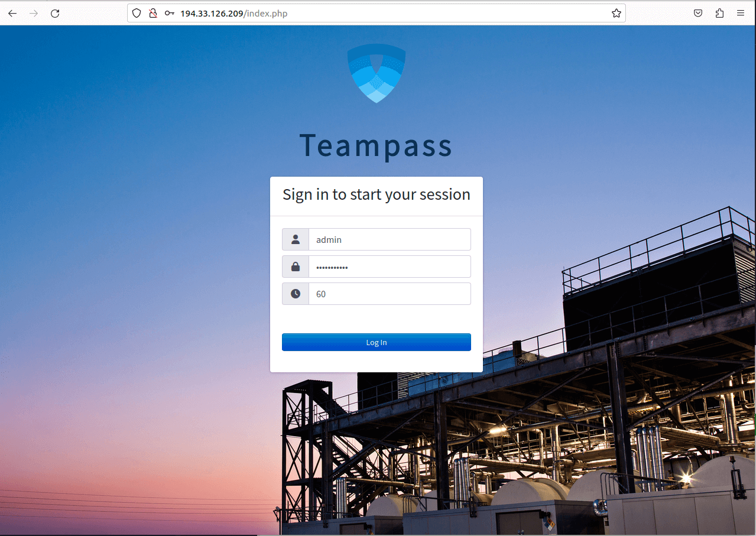The height and width of the screenshot is (536, 756).
Task: Open the browser extensions puzzle icon
Action: tap(719, 13)
